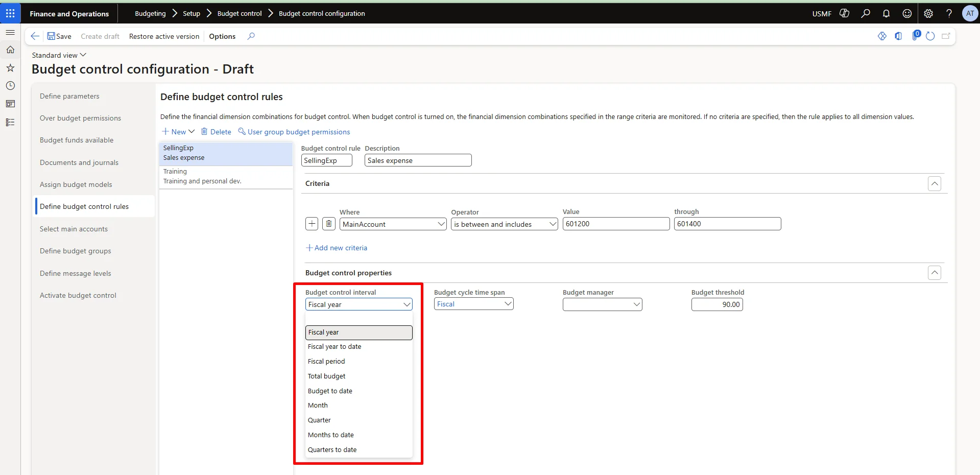Choose 'Months to date' option
Screen dimensions: 980x475
359,435
